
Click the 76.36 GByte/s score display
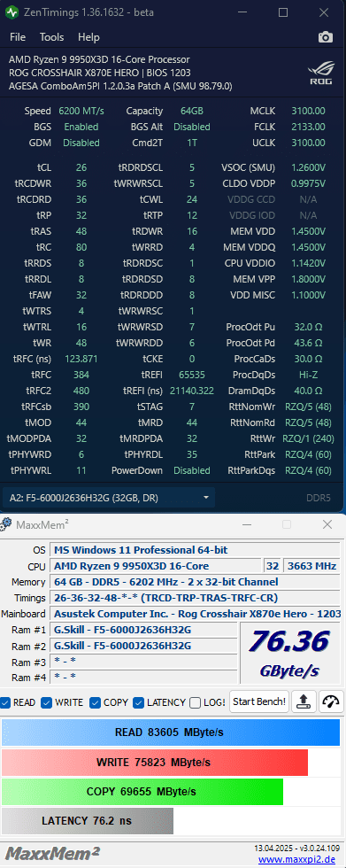click(291, 653)
